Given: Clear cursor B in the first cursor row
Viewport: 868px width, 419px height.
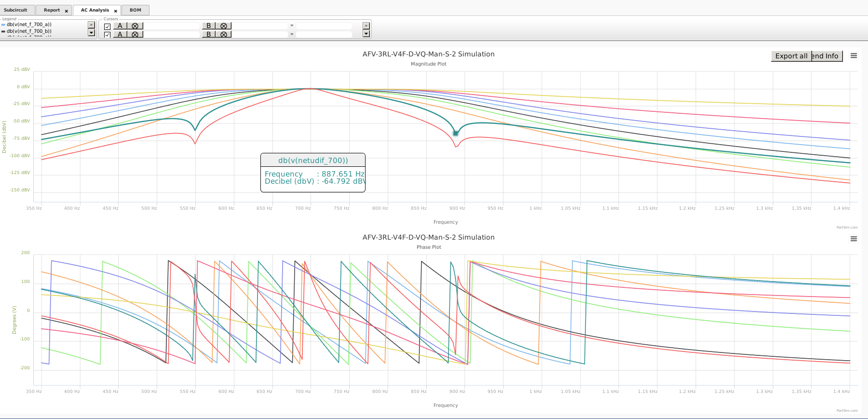Looking at the screenshot, I should pyautogui.click(x=224, y=26).
